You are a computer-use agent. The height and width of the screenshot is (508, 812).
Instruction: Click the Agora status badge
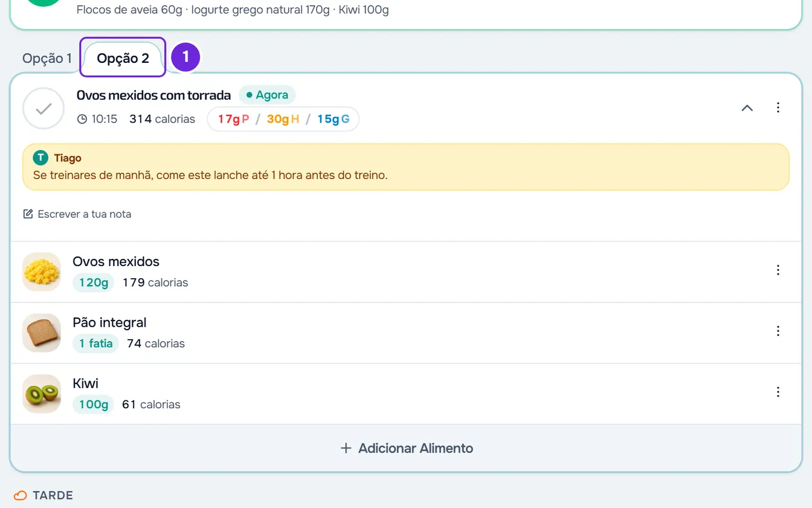267,95
